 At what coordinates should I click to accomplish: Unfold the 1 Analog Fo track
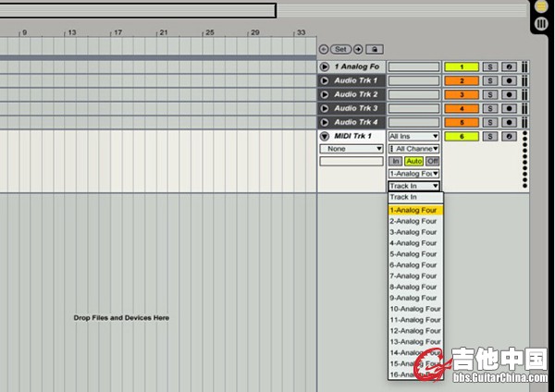pyautogui.click(x=324, y=67)
